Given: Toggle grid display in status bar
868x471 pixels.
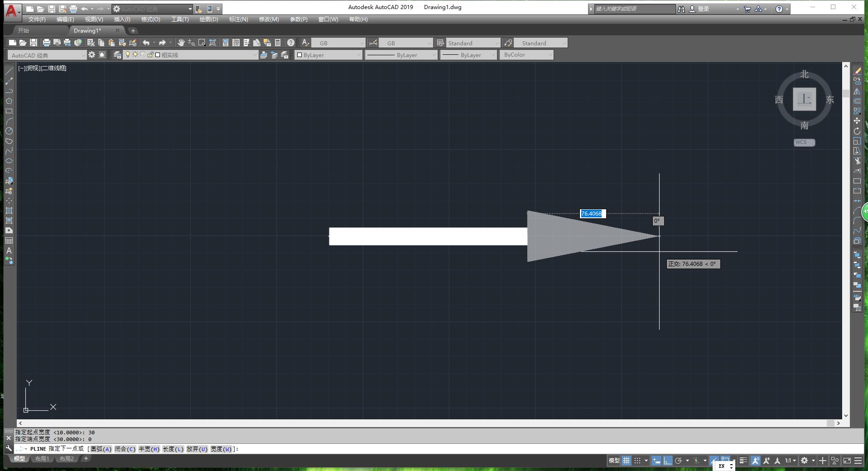Looking at the screenshot, I should (x=626, y=461).
